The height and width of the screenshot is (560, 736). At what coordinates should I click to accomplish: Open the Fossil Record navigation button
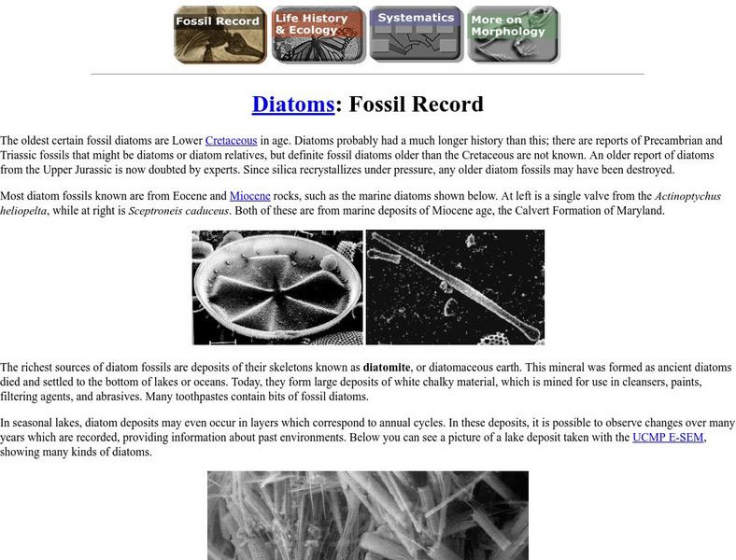click(x=220, y=35)
